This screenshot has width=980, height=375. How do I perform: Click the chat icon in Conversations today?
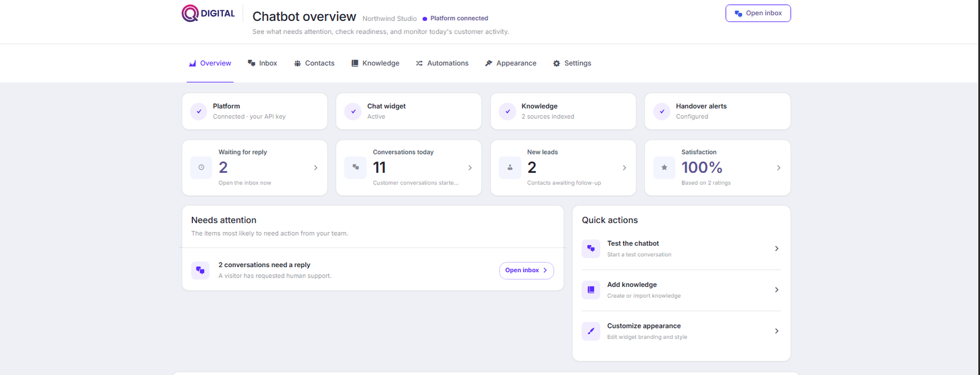(355, 167)
